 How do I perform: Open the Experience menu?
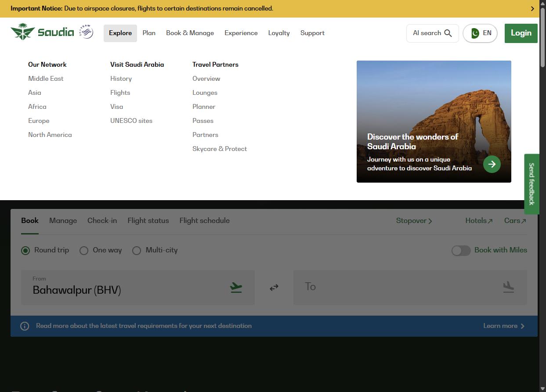click(241, 33)
